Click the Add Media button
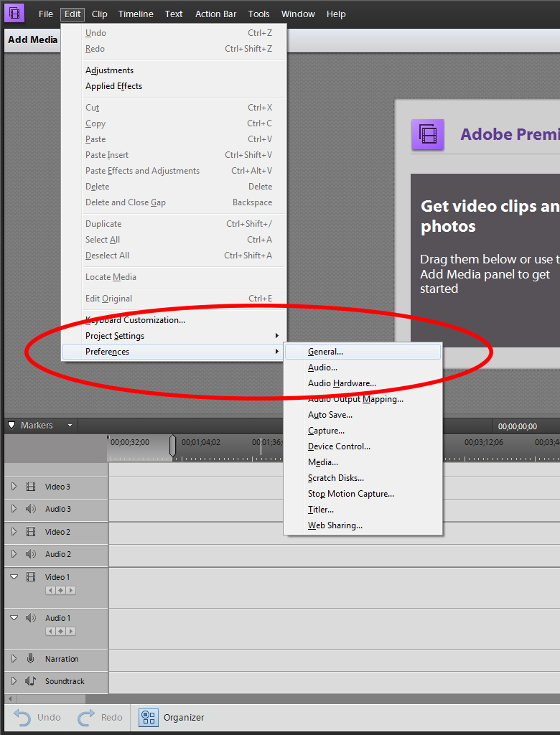The height and width of the screenshot is (735, 560). tap(32, 40)
